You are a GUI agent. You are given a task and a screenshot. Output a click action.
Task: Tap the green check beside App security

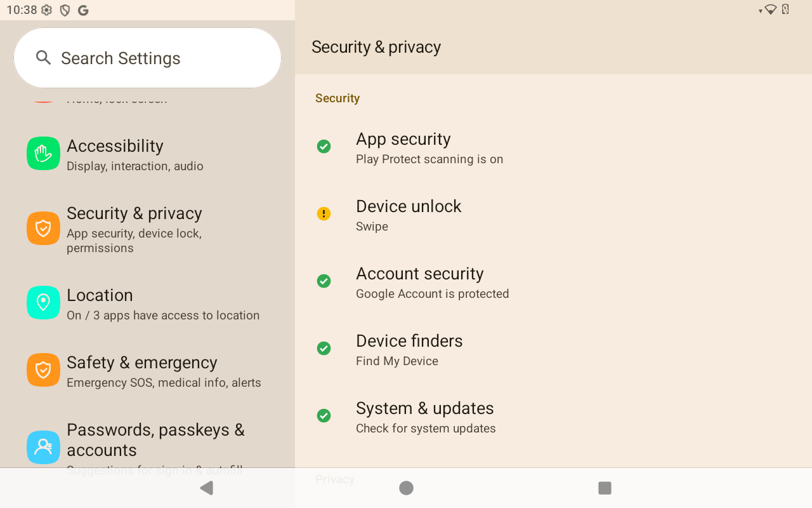pyautogui.click(x=324, y=147)
